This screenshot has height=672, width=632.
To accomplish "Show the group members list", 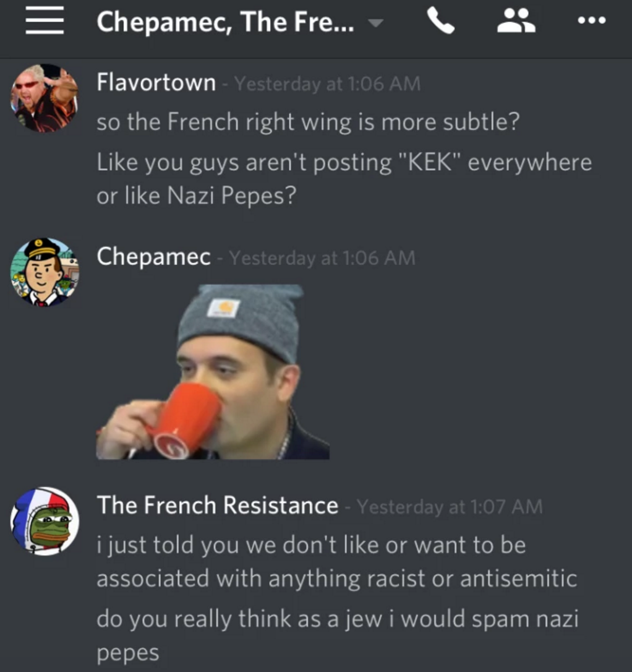I will (x=516, y=20).
